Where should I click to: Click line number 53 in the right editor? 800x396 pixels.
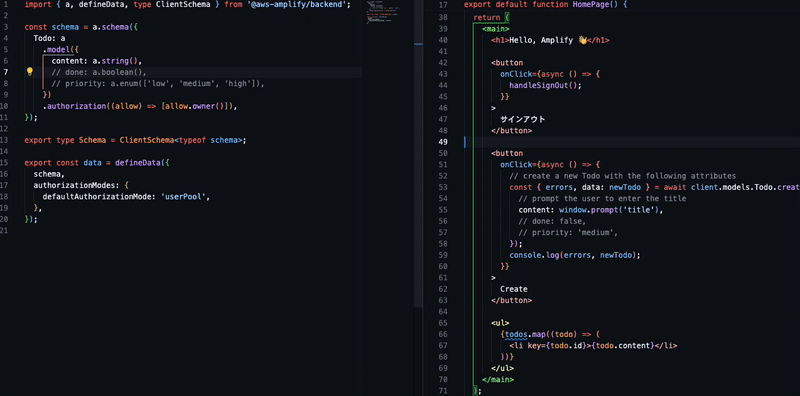[443, 187]
